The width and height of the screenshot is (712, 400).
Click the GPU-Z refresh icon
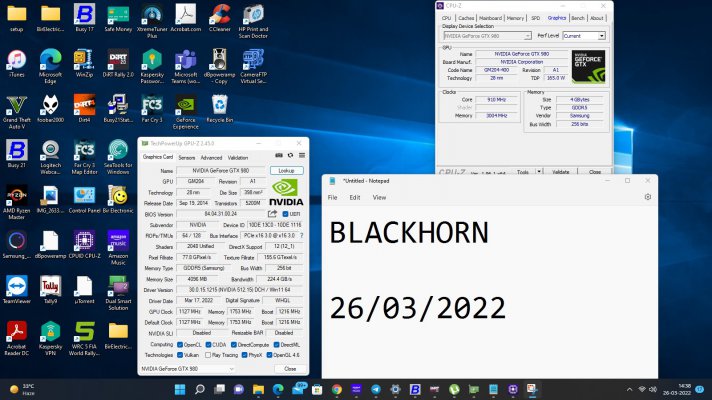(291, 155)
